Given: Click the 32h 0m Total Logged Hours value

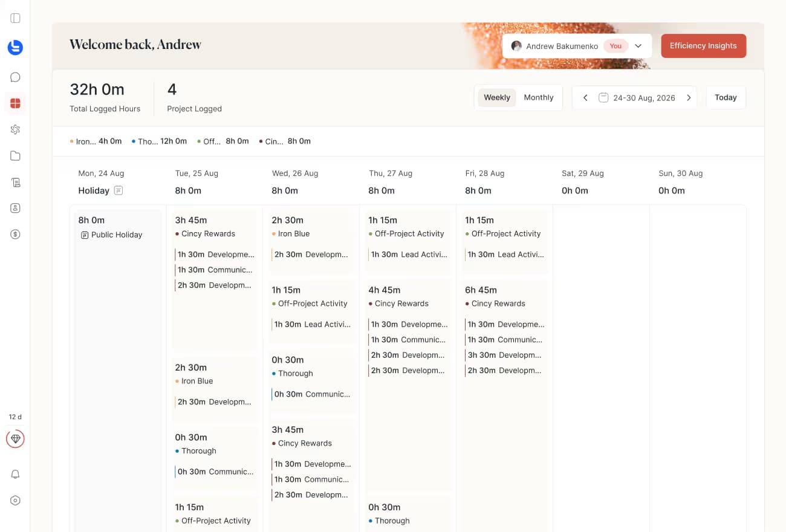Looking at the screenshot, I should 97,89.
